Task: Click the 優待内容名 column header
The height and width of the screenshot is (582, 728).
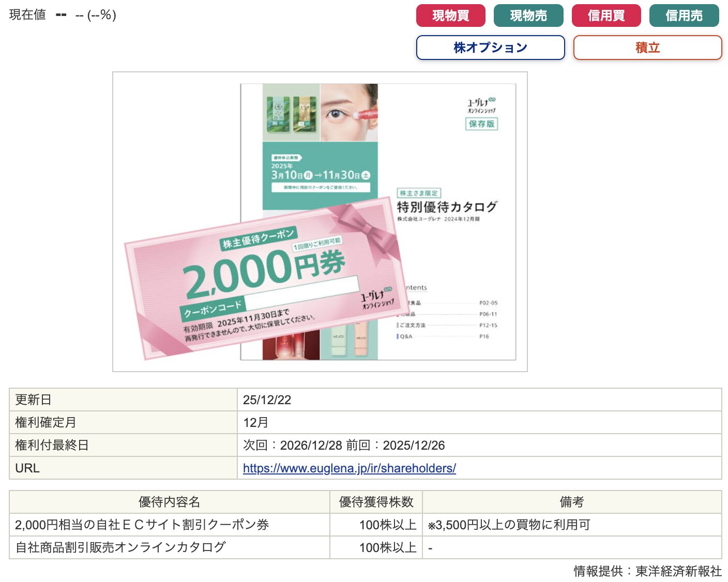Action: pyautogui.click(x=170, y=502)
